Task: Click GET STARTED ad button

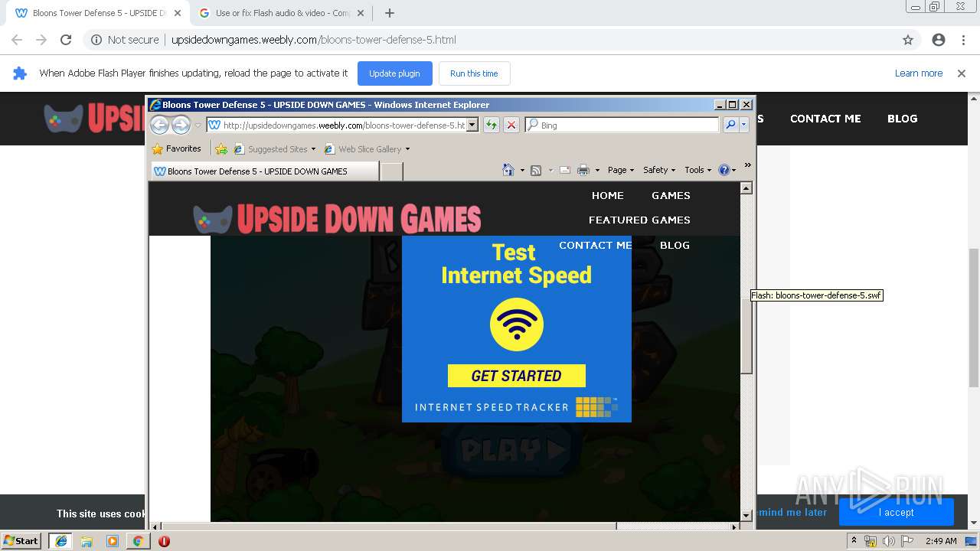Action: click(517, 376)
